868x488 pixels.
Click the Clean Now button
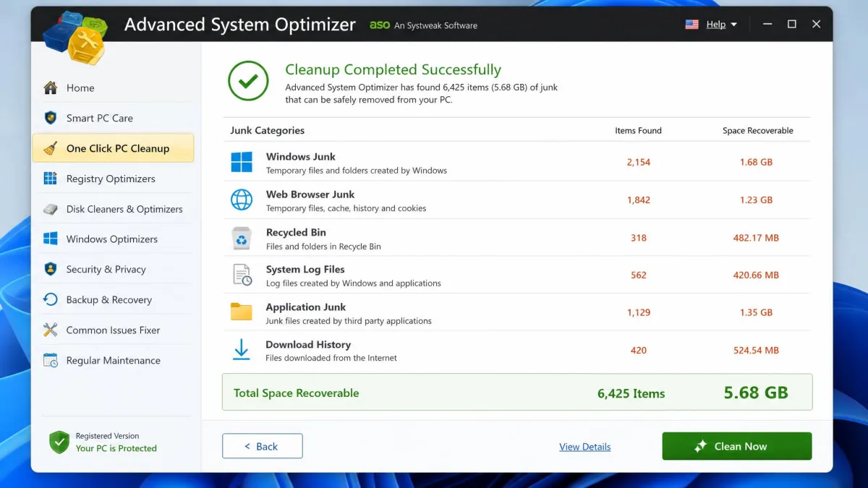point(737,446)
